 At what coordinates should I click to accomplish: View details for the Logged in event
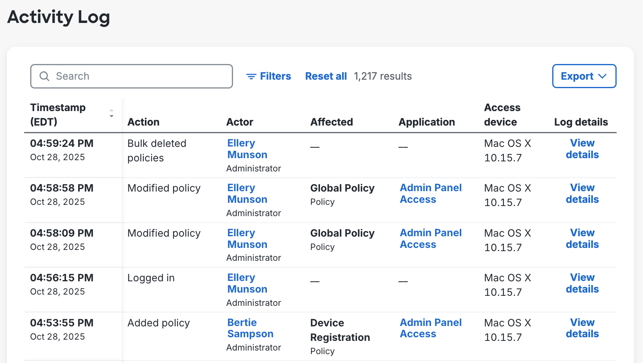tap(582, 283)
